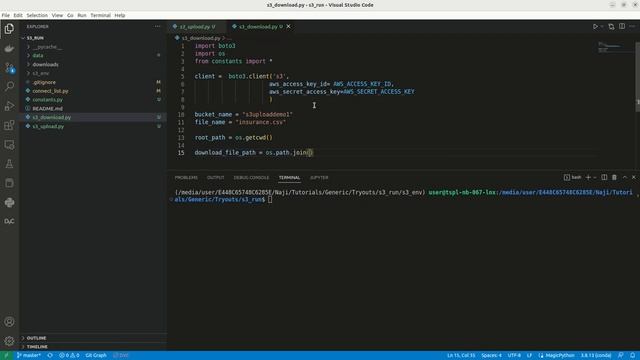640x360 pixels.
Task: Open the Selection menu
Action: (37, 15)
